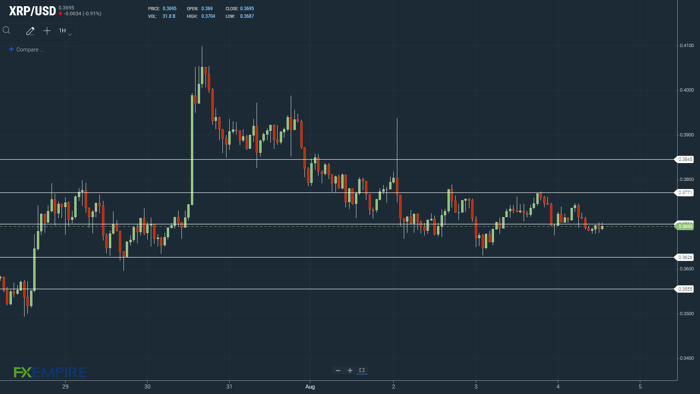
Task: Click the 0.4100 axis label
Action: pyautogui.click(x=687, y=46)
